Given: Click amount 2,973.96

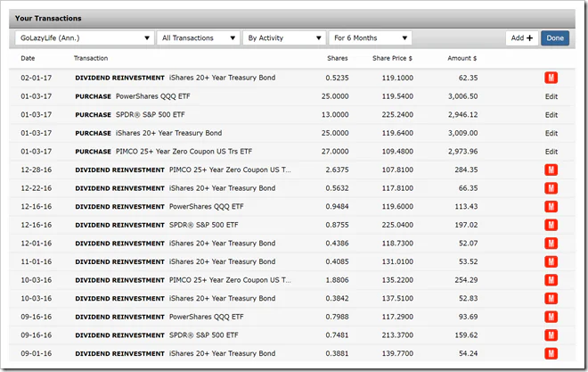Looking at the screenshot, I should pos(462,152).
